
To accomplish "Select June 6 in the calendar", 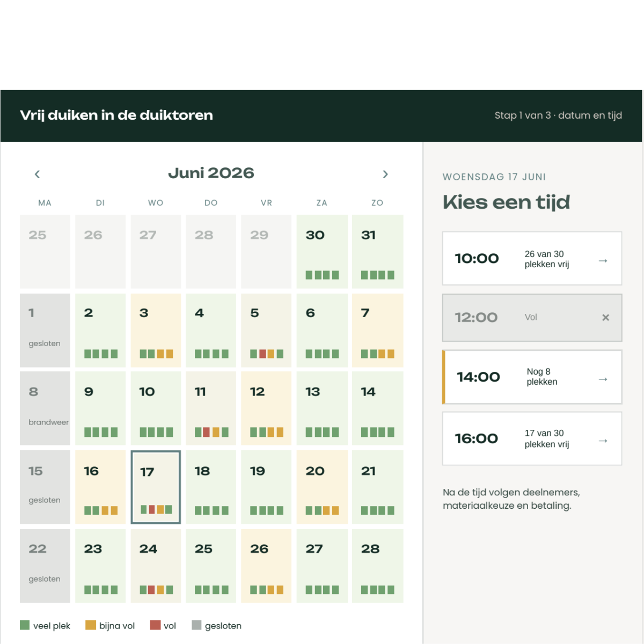I will tap(322, 330).
